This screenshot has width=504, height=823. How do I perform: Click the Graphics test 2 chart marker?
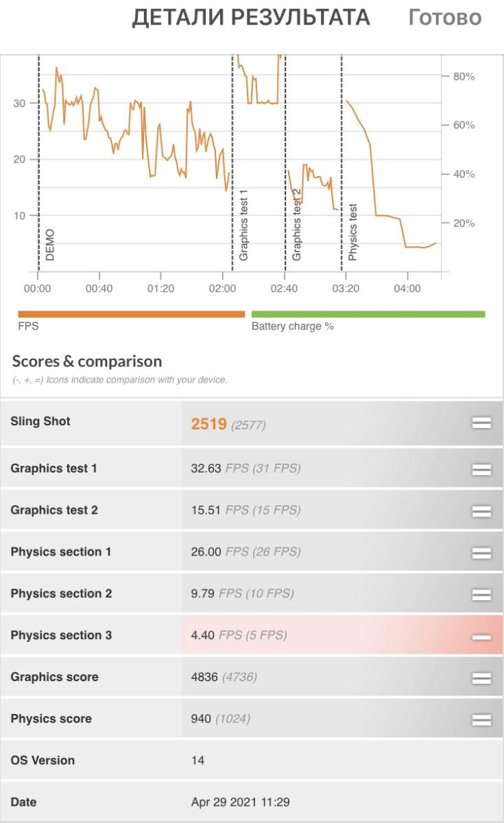[297, 224]
